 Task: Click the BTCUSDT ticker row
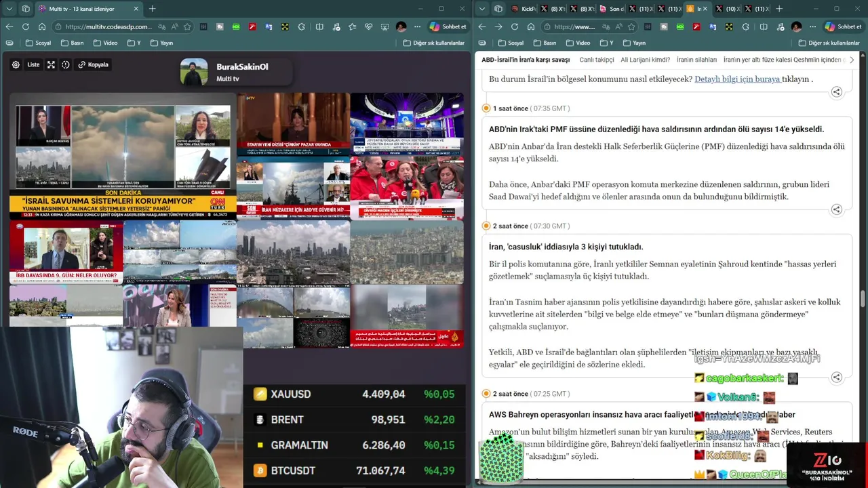tap(355, 470)
